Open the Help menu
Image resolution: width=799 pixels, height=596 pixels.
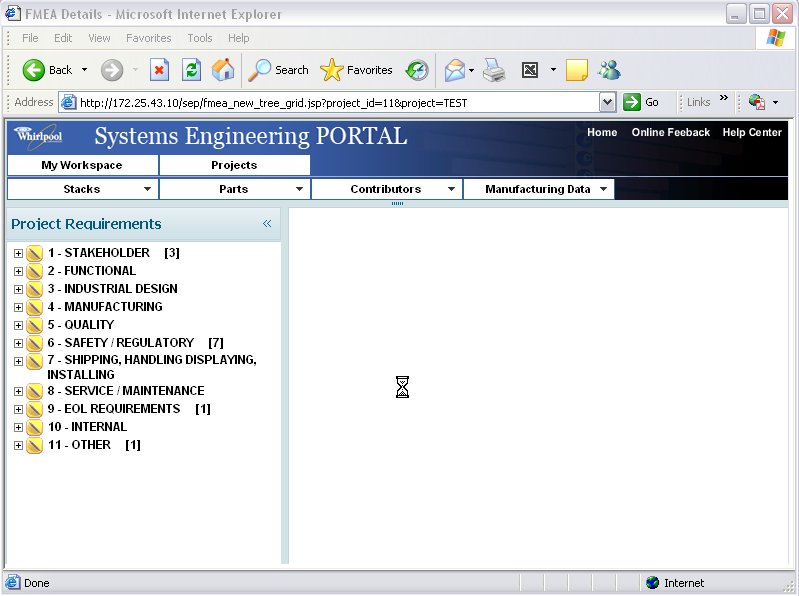(238, 38)
